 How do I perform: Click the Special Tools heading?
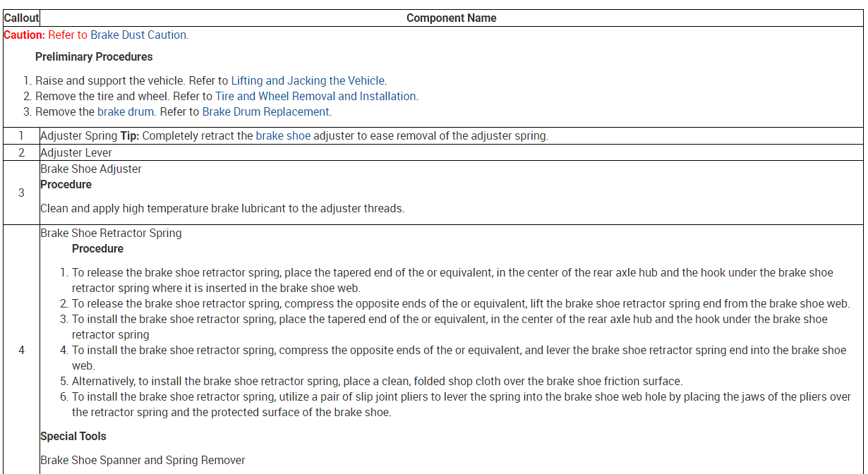[73, 436]
